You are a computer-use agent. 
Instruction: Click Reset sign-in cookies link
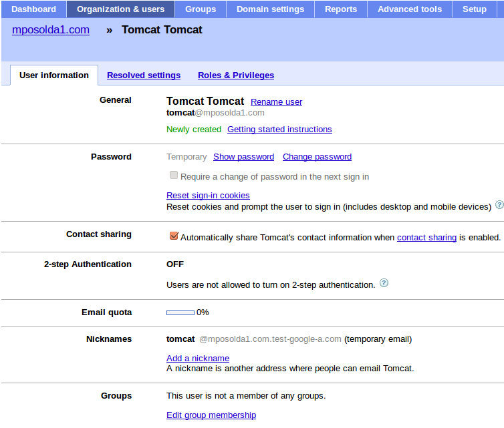[x=208, y=196]
